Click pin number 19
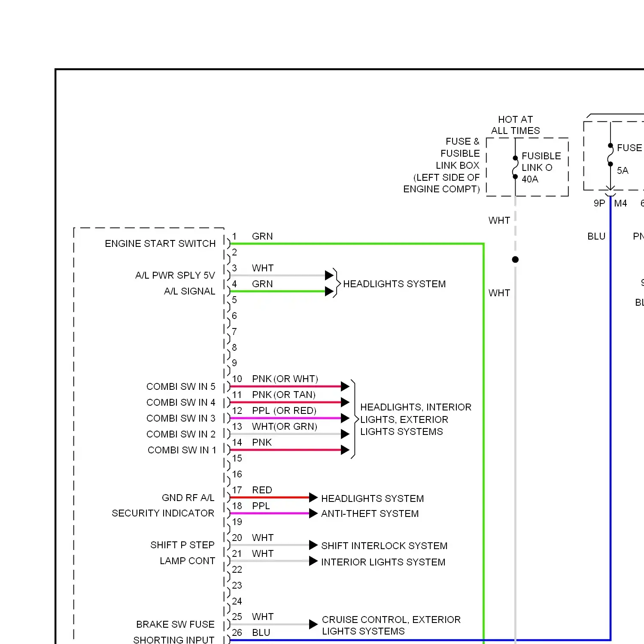This screenshot has height=644, width=644. tap(237, 522)
